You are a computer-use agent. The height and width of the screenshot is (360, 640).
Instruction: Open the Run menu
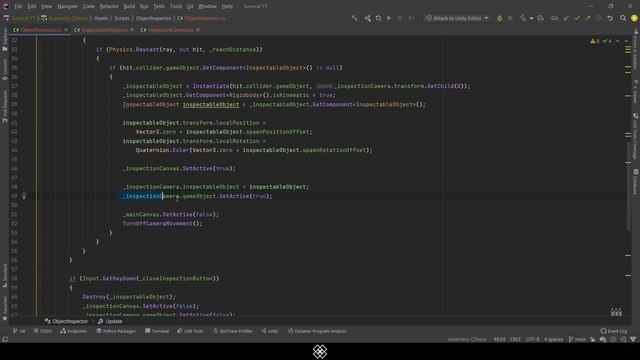[x=144, y=7]
